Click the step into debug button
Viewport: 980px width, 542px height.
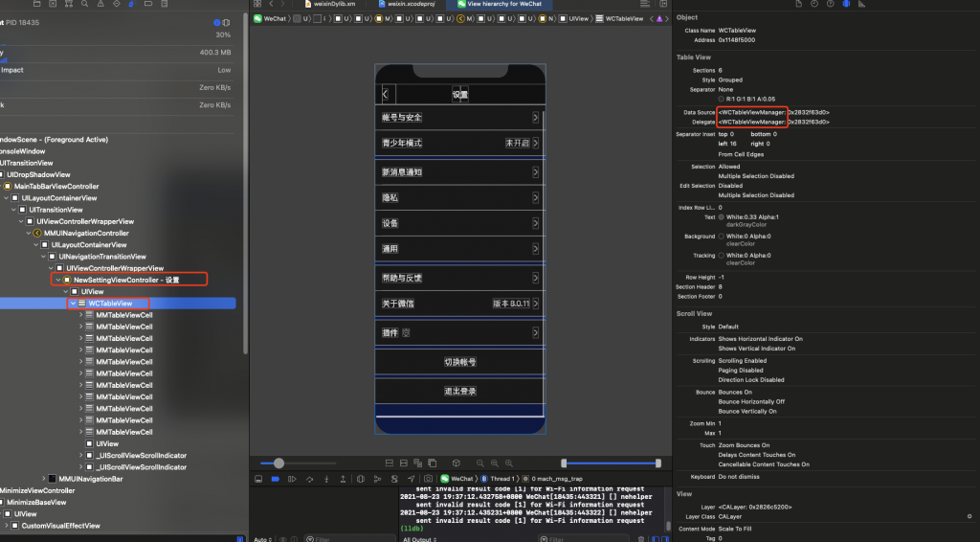coord(327,478)
